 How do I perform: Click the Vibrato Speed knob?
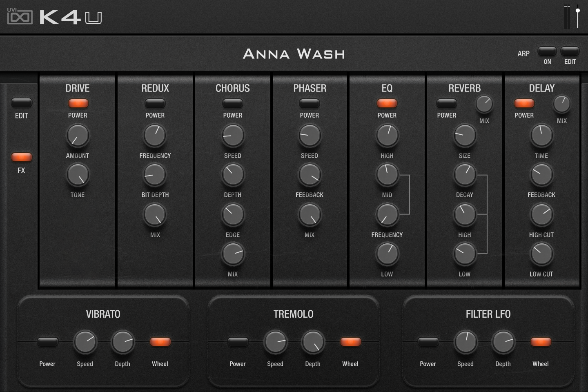point(85,342)
